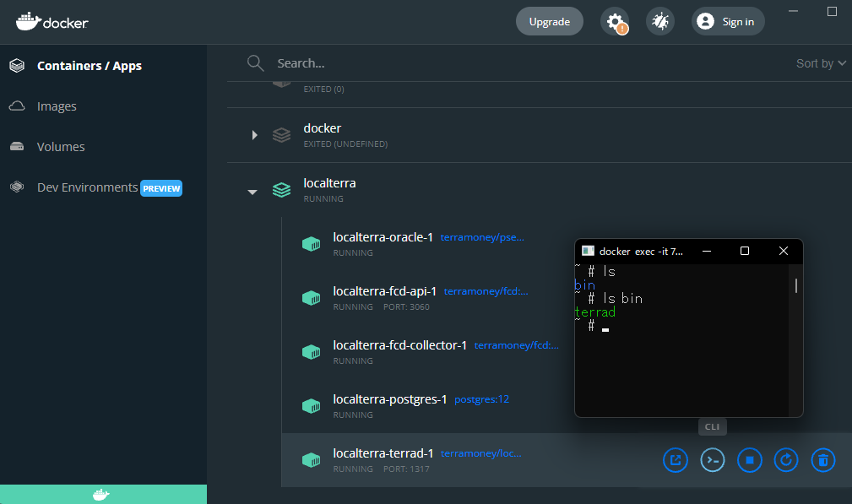Image resolution: width=852 pixels, height=504 pixels.
Task: Open the Volumes section
Action: click(61, 147)
